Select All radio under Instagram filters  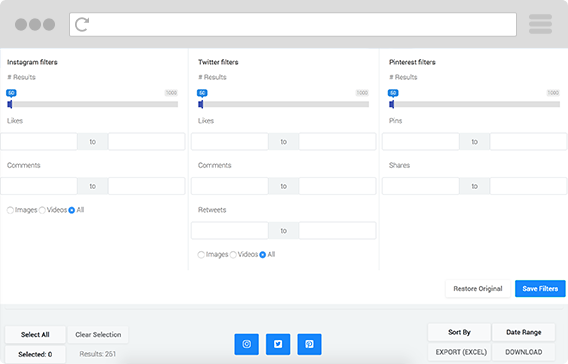pyautogui.click(x=72, y=210)
